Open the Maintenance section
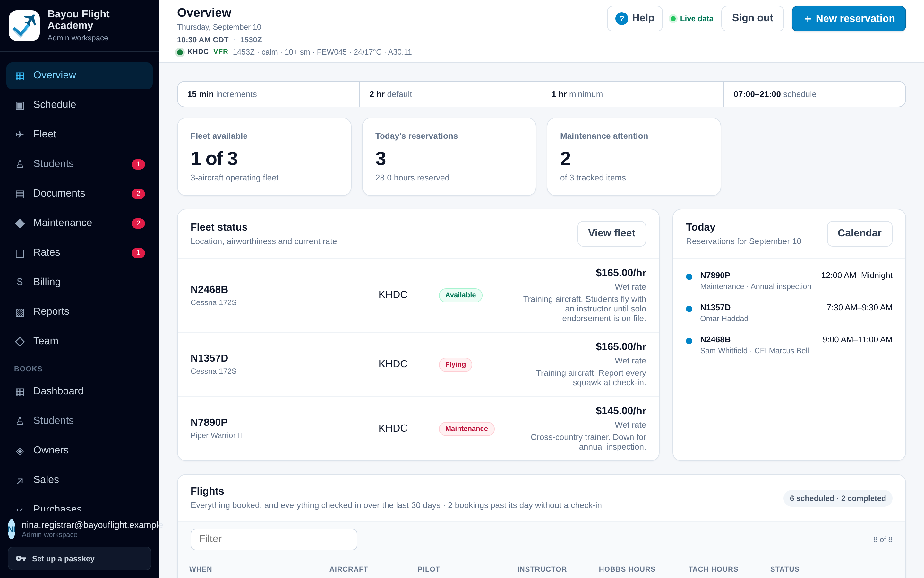 [x=80, y=223]
